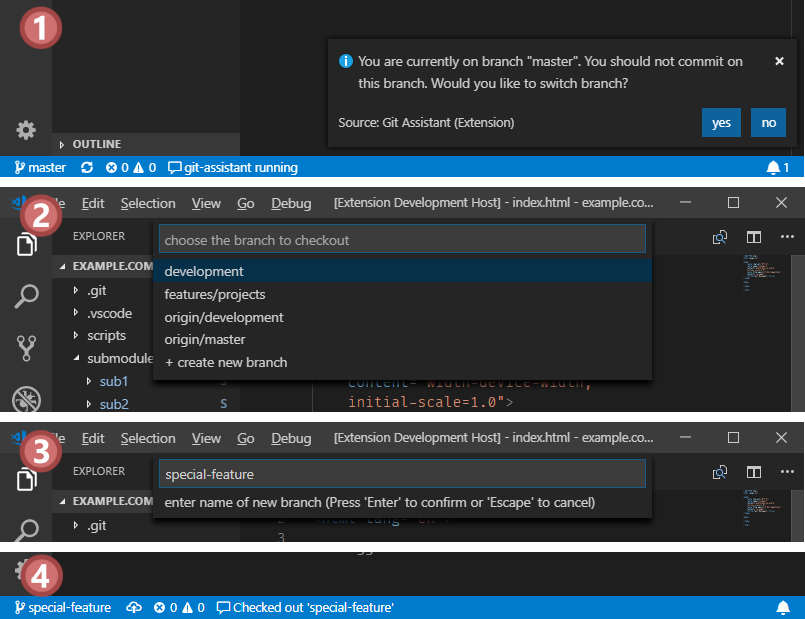Click the publish cloud icon beside special-feature branch
Viewport: 805px width, 619px height.
[133, 607]
